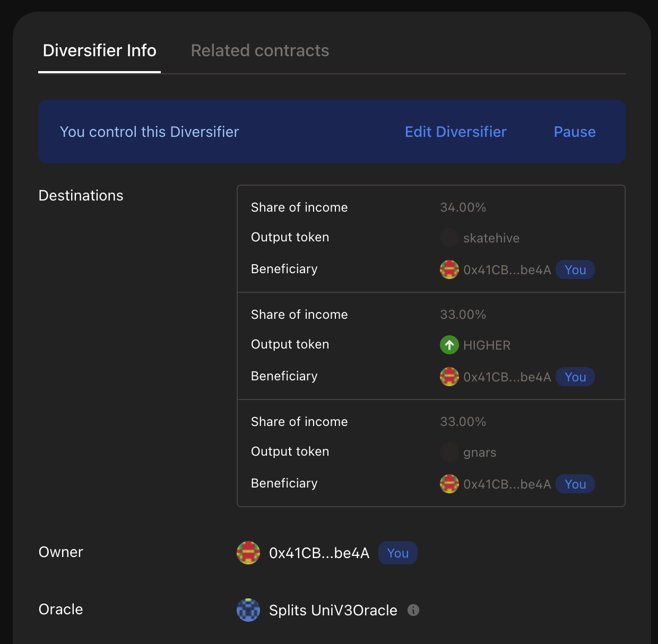This screenshot has height=644, width=658.
Task: Open the Splits UniV3Oracle link
Action: tap(333, 610)
